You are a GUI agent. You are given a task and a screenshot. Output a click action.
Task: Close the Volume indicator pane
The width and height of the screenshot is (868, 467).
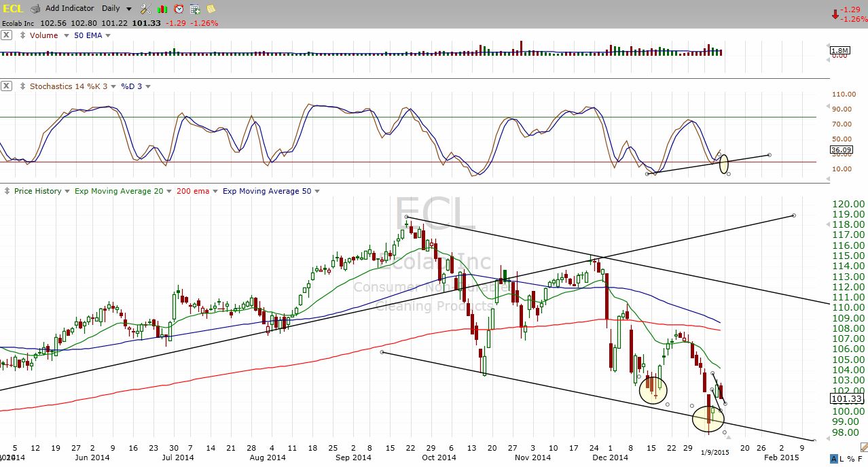point(6,35)
